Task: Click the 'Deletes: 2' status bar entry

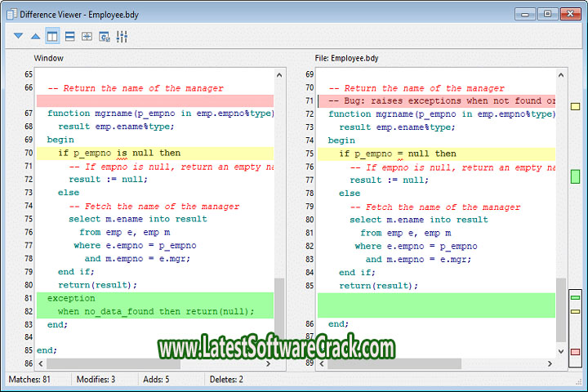Action: 226,379
